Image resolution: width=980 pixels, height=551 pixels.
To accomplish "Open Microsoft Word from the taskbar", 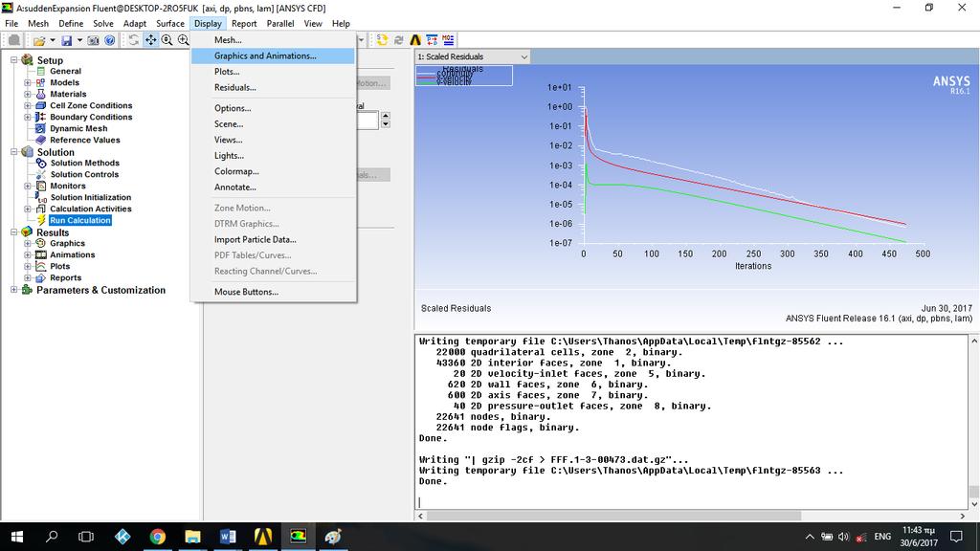I will (x=228, y=537).
